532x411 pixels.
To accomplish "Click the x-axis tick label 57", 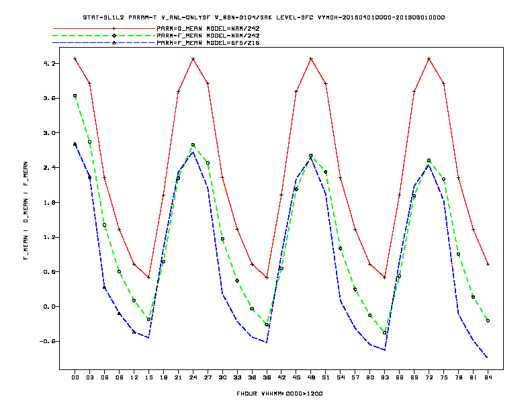I will point(355,377).
